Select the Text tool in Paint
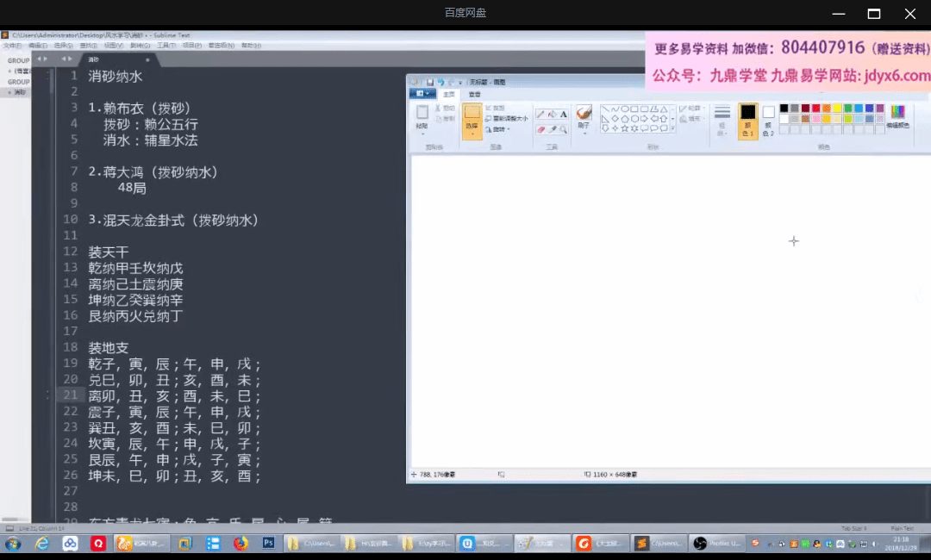The width and height of the screenshot is (931, 560). click(564, 114)
